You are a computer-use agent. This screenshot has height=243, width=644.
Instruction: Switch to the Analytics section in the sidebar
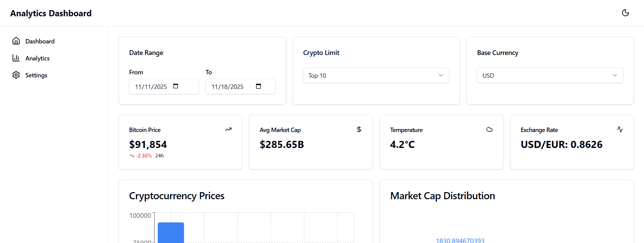tap(37, 58)
